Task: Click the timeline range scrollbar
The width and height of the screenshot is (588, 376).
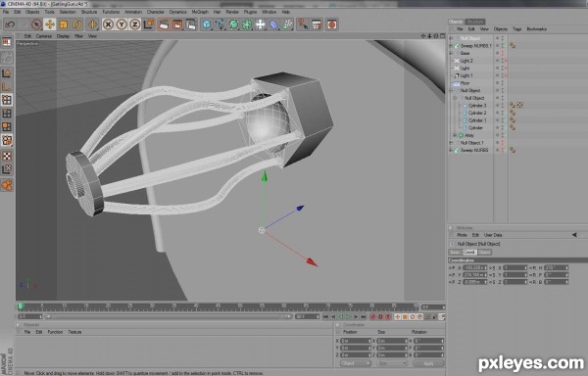Action: point(169,317)
